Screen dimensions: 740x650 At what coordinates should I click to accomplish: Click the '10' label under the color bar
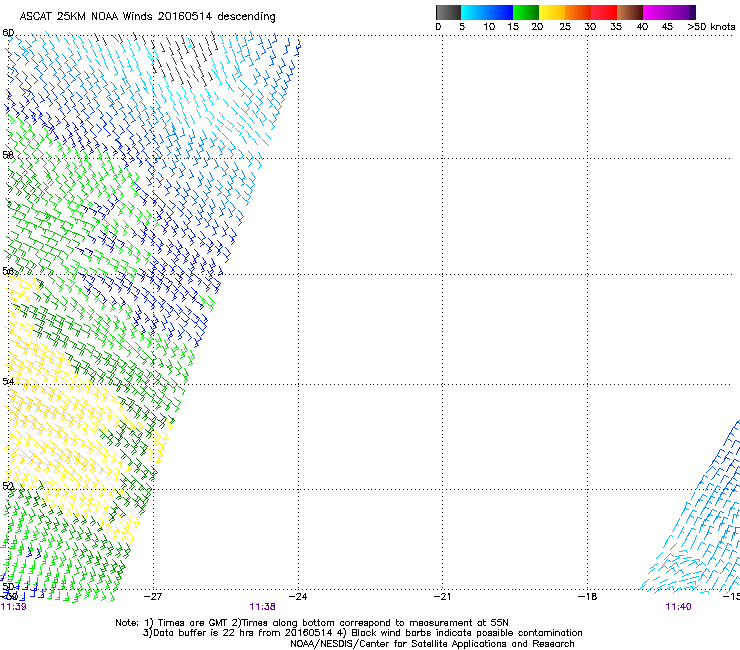[x=489, y=27]
